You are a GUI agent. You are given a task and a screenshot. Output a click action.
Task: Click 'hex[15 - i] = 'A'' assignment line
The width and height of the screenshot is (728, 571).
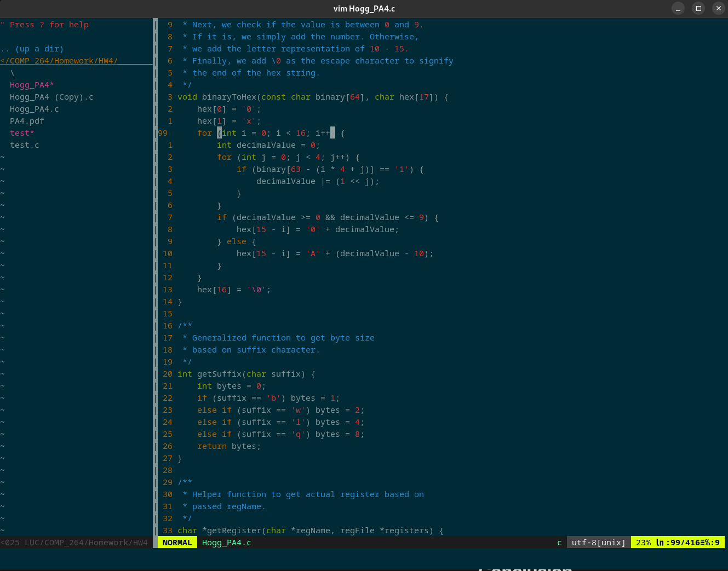335,253
